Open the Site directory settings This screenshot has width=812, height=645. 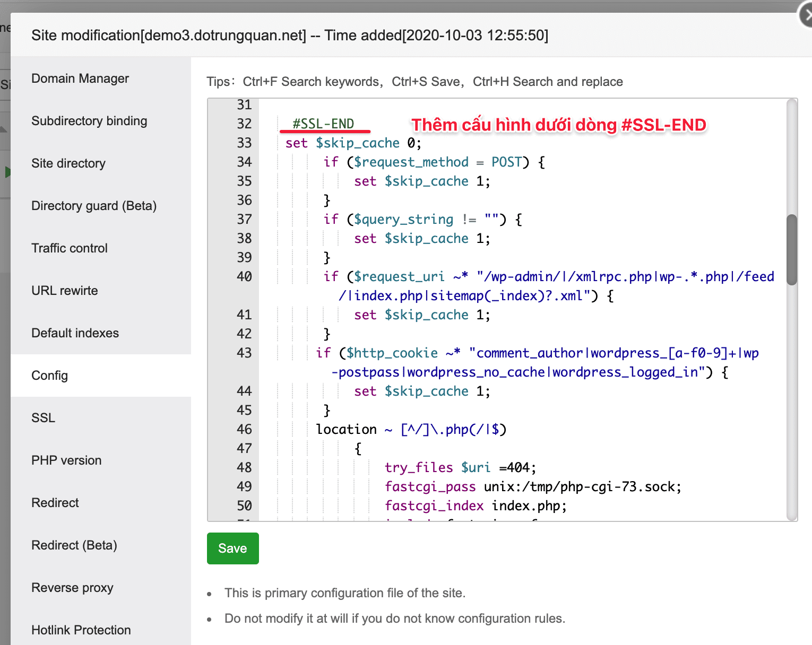[x=68, y=163]
